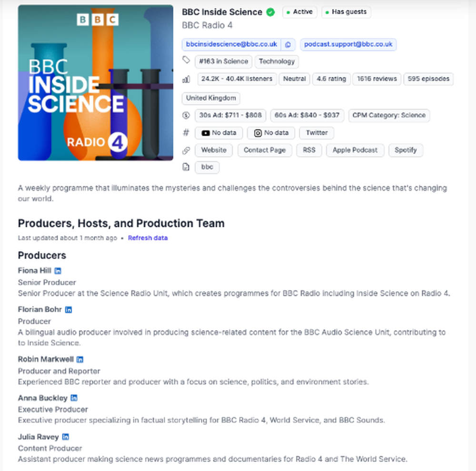Copy the bbcinsidescience@bbc.co.uk email address
Viewport: 476px width, 471px height.
point(288,45)
